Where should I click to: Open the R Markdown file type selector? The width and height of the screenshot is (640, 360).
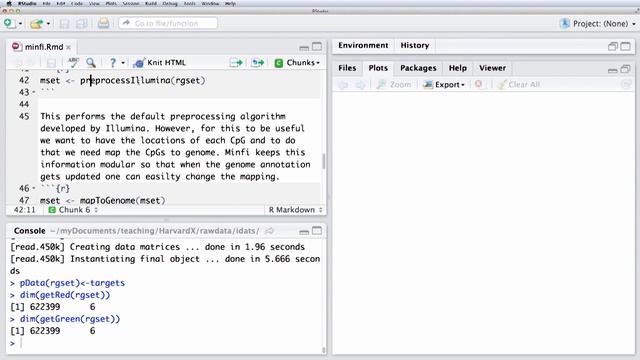[x=295, y=210]
